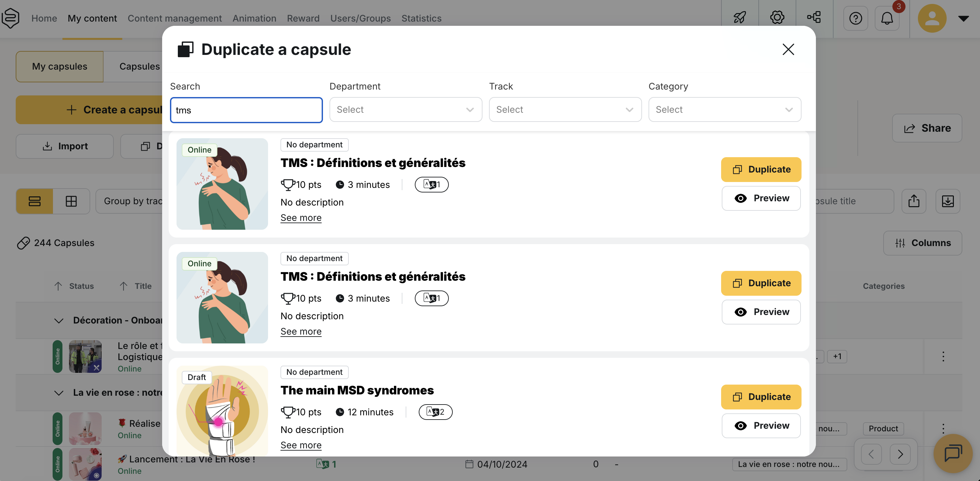Preview The main MSD syndromes capsule
980x481 pixels.
[x=761, y=425]
